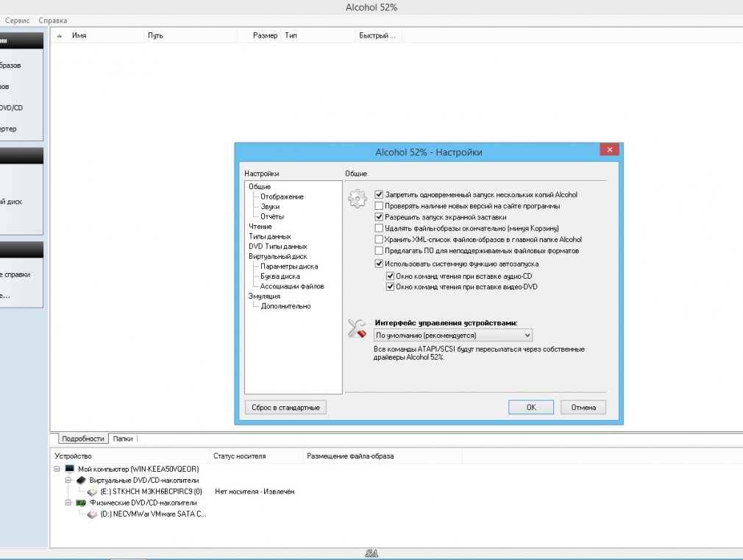
Task: Click the My Computer icon in device tree
Action: [x=70, y=469]
